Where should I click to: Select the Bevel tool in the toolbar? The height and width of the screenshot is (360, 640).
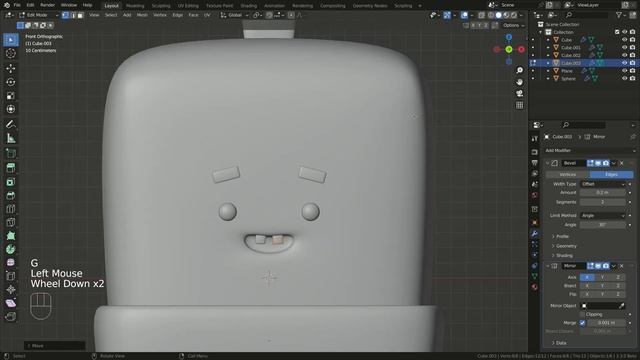tap(11, 196)
